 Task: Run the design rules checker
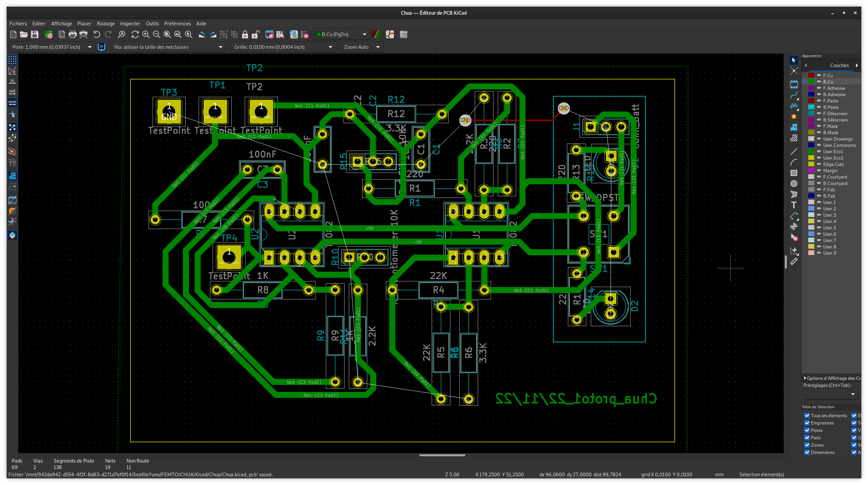(304, 34)
